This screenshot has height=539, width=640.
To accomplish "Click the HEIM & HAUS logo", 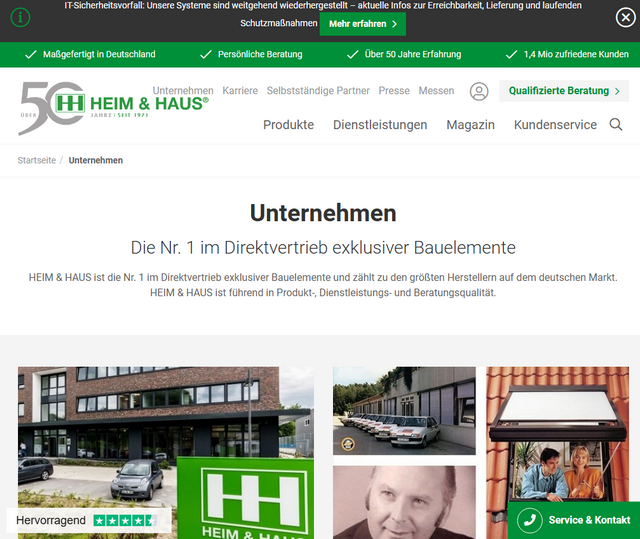I will [113, 108].
